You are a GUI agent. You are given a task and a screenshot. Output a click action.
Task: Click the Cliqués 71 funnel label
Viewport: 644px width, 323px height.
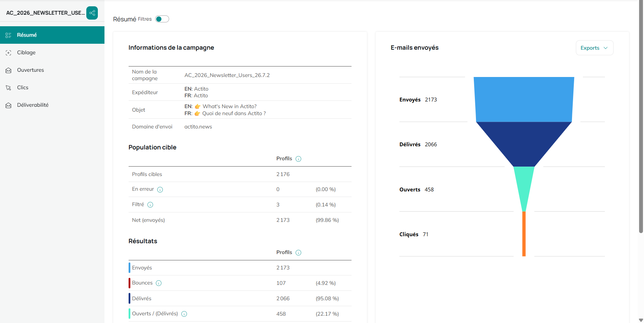click(414, 234)
